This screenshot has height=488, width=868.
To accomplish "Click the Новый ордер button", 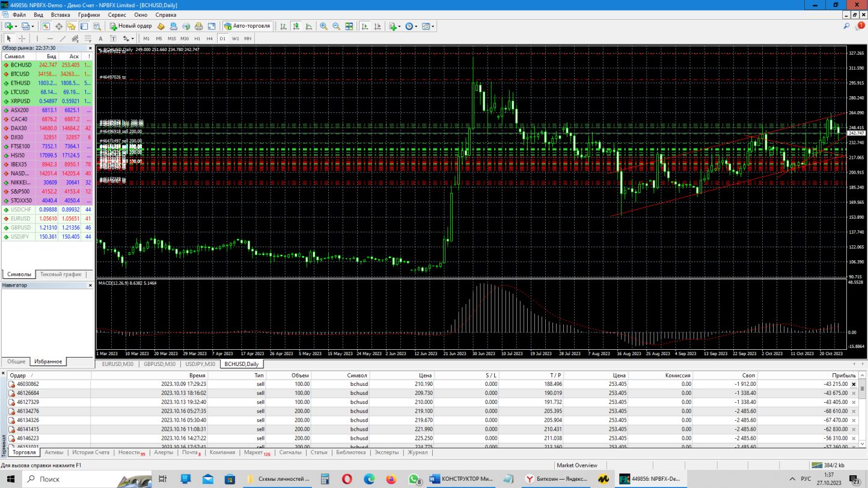I will coord(130,26).
